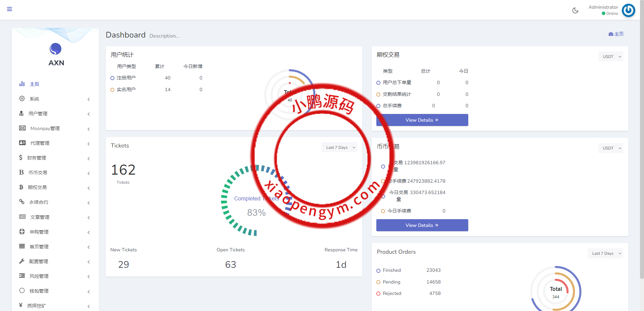Toggle dark mode moon icon
The image size is (644, 311).
[x=575, y=10]
